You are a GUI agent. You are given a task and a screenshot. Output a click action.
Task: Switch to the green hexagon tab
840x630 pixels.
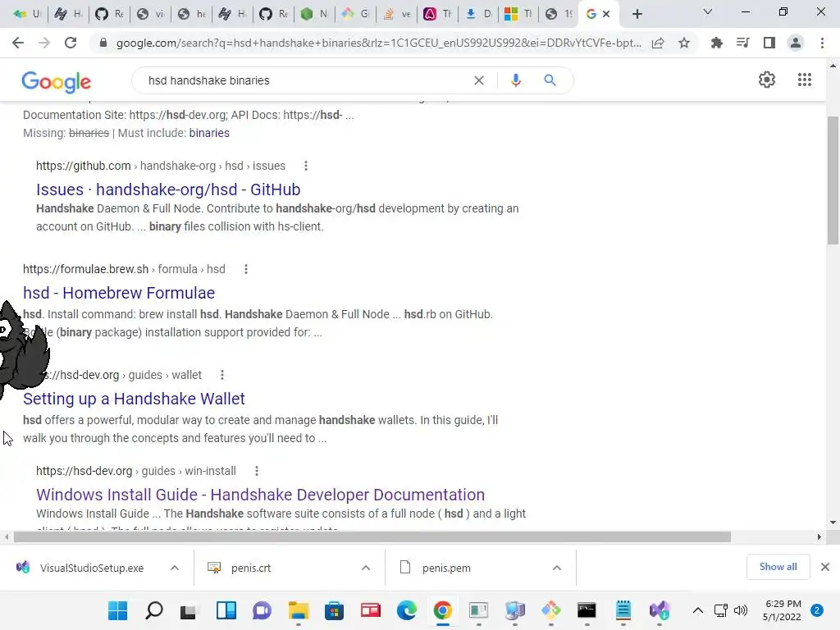(x=314, y=14)
